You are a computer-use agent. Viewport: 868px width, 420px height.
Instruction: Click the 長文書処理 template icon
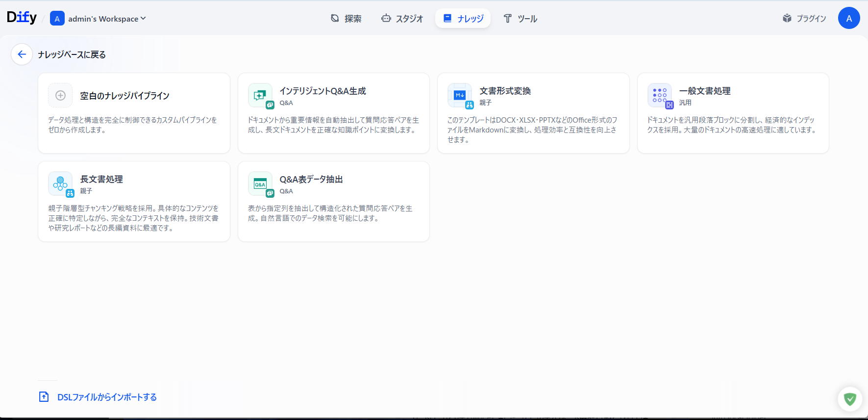point(60,184)
